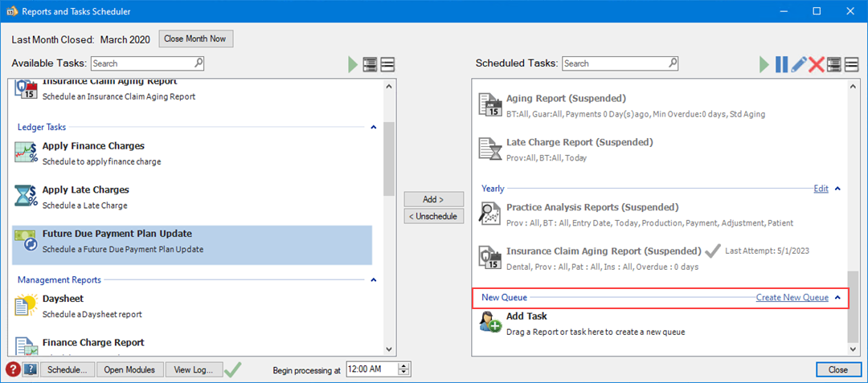This screenshot has width=868, height=383.
Task: Click the Add Task icon under New Queue
Action: tap(490, 323)
